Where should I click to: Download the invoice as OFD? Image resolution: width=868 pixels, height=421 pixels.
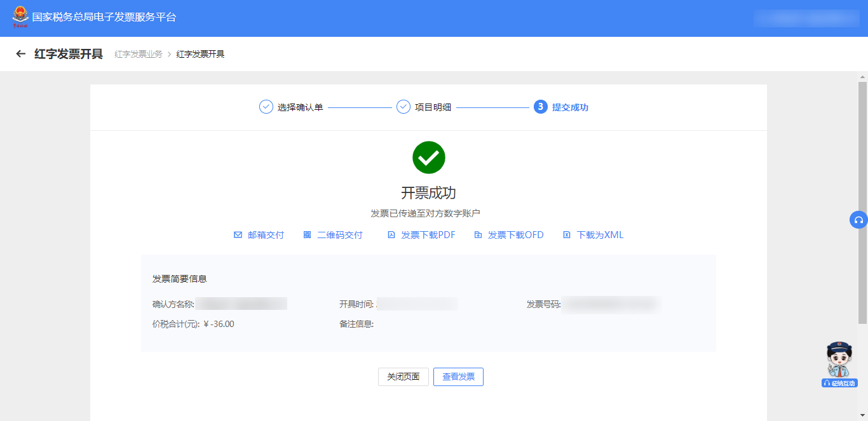[509, 235]
